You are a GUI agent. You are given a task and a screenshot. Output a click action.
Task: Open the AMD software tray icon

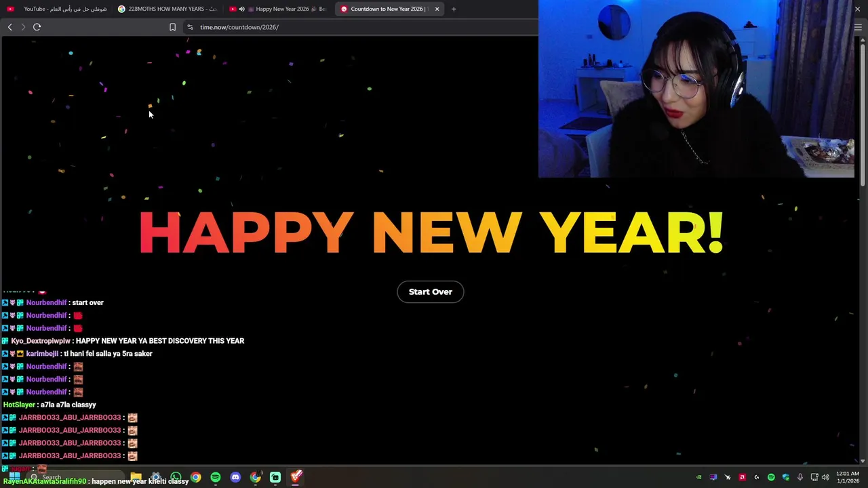pyautogui.click(x=743, y=477)
